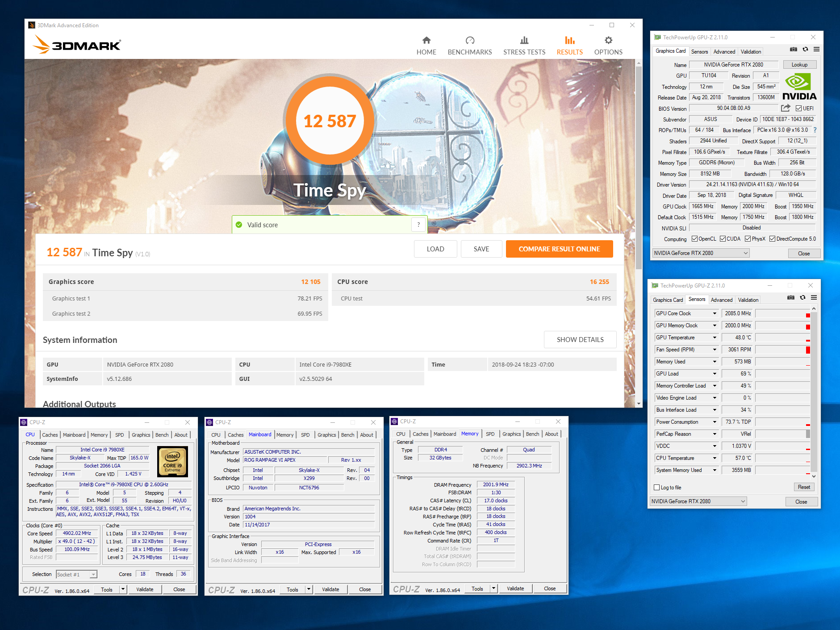Open Caches tab in CPU-Z CPU window
Viewport: 840px width, 630px height.
(50, 435)
